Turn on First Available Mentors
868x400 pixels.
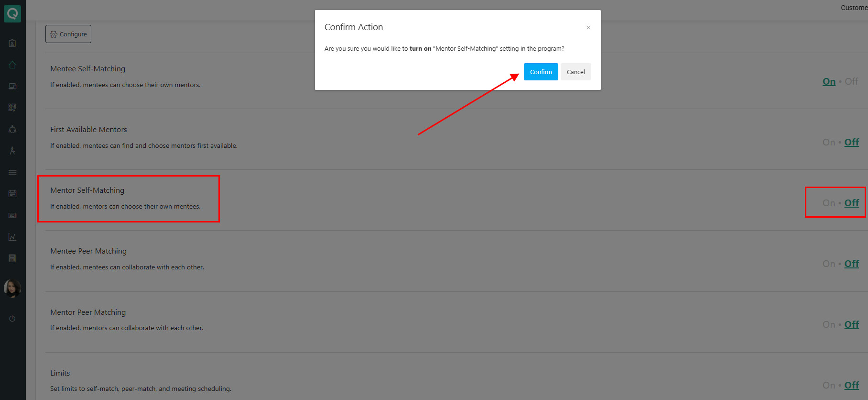pyautogui.click(x=828, y=142)
